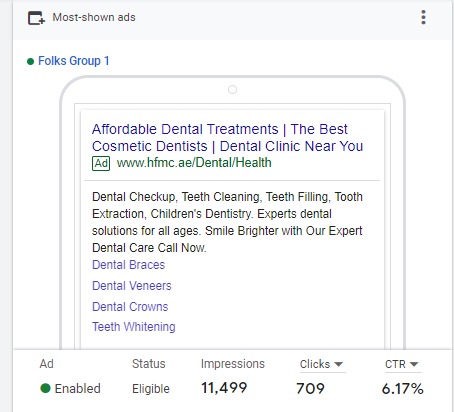Click the ad description text block

(x=227, y=222)
